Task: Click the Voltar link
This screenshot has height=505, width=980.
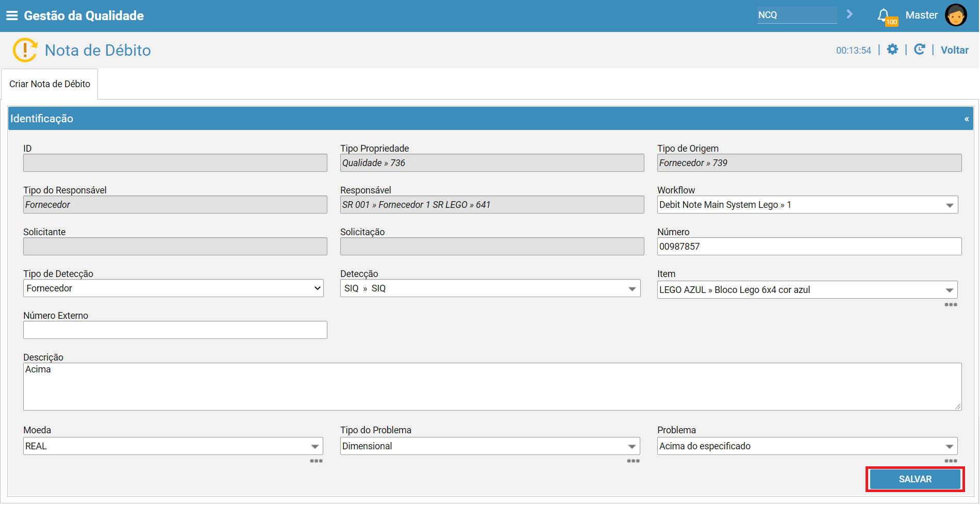Action: [x=954, y=50]
